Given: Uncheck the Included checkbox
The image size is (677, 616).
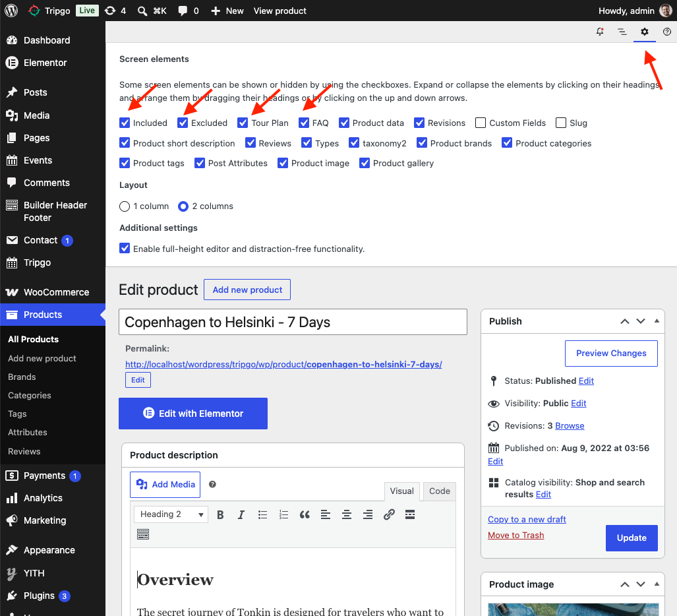Looking at the screenshot, I should pyautogui.click(x=125, y=123).
